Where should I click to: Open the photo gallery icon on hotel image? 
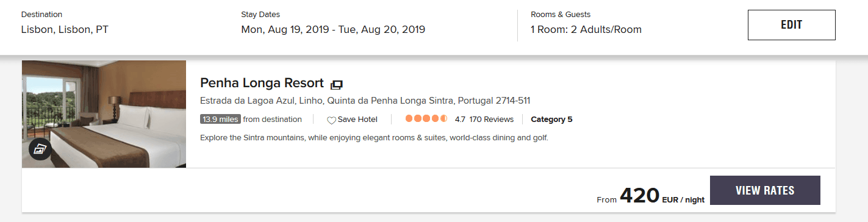pos(40,149)
